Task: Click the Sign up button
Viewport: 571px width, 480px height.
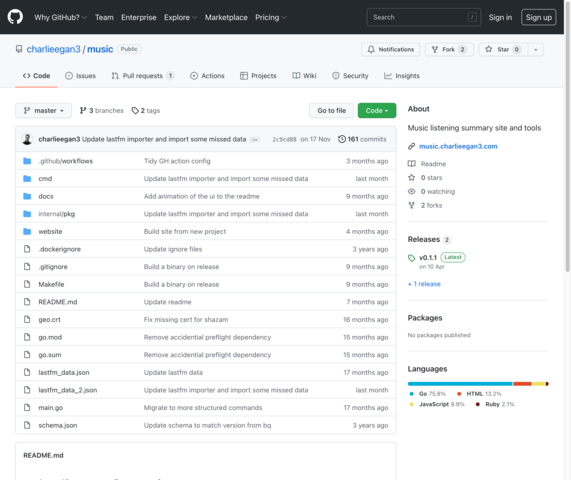Action: coord(539,17)
